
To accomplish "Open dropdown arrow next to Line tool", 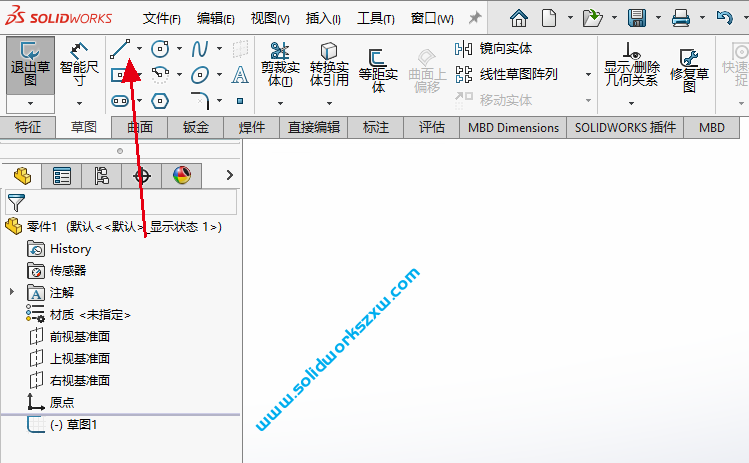I will pos(139,48).
